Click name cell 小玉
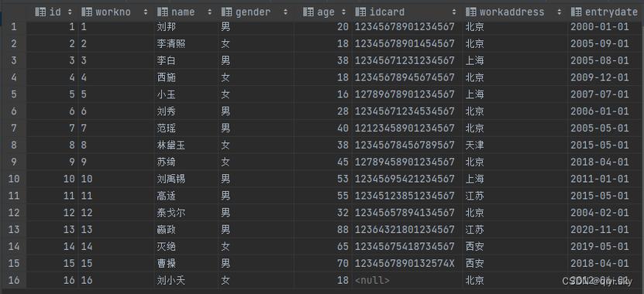The width and height of the screenshot is (644, 294). point(167,94)
